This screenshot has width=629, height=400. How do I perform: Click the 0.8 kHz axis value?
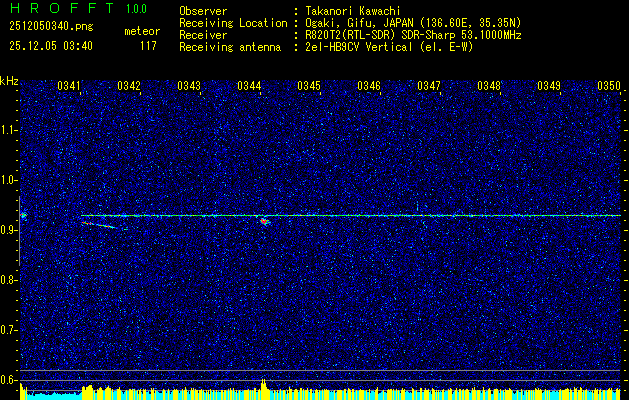[x=8, y=280]
